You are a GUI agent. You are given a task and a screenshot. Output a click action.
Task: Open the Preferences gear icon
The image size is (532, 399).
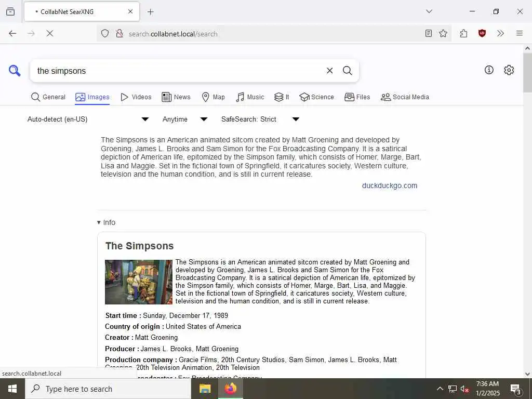tap(509, 70)
